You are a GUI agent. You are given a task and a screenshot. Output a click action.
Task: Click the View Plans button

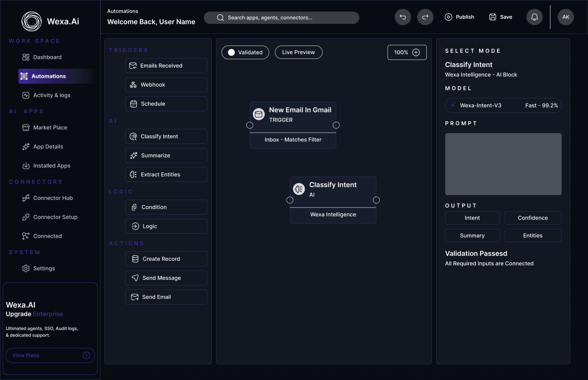coord(50,355)
